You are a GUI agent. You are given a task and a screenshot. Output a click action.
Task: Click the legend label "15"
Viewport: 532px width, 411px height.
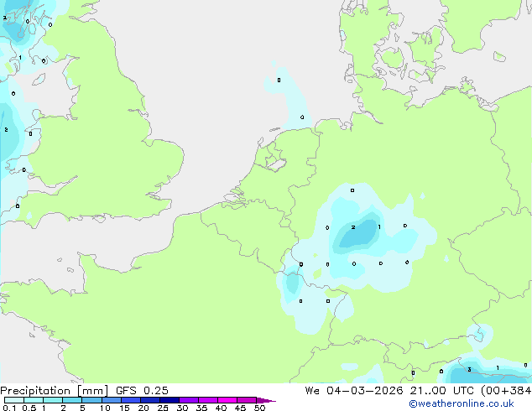(x=124, y=408)
